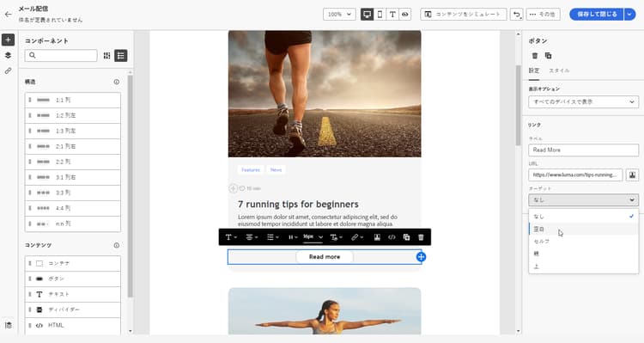Open the すべてのデバイスで表示 display options dropdown
The image size is (644, 343).
(583, 101)
